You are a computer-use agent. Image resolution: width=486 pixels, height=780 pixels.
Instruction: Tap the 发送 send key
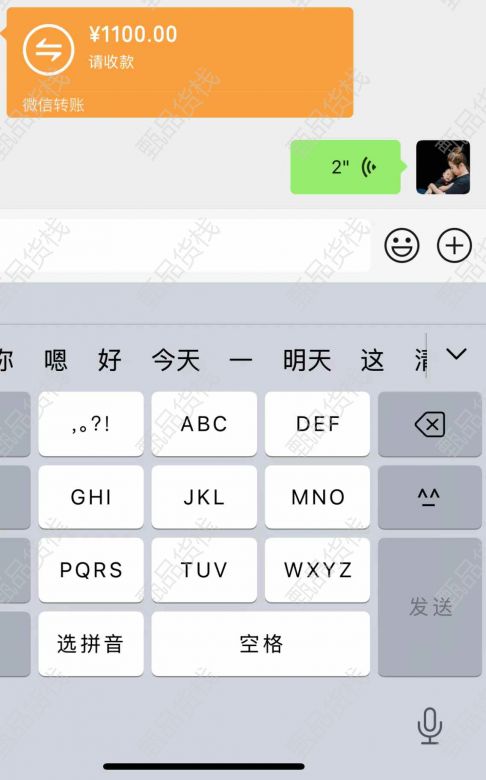point(430,607)
